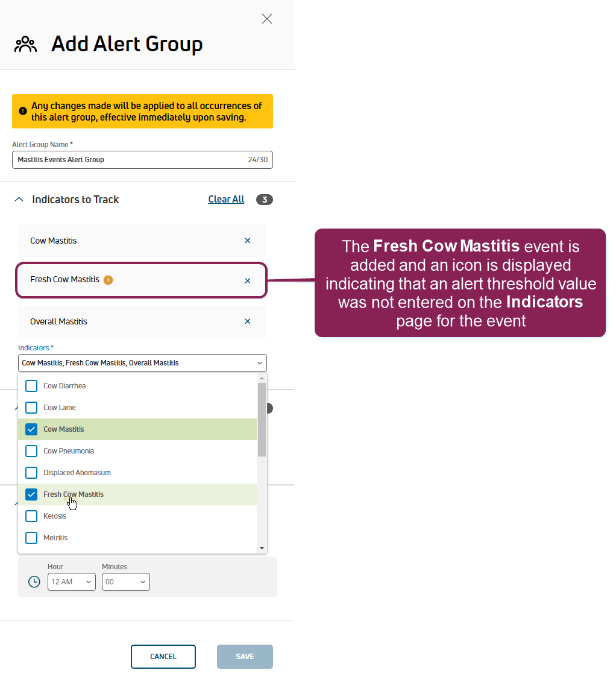This screenshot has width=616, height=679.
Task: Click the indicator list scrollbar down arrow
Action: [262, 548]
